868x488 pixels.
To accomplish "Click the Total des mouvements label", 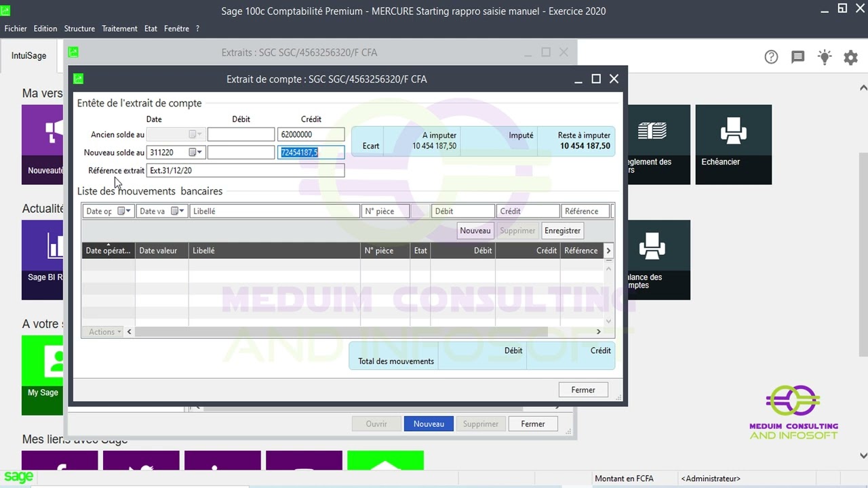I will [396, 361].
